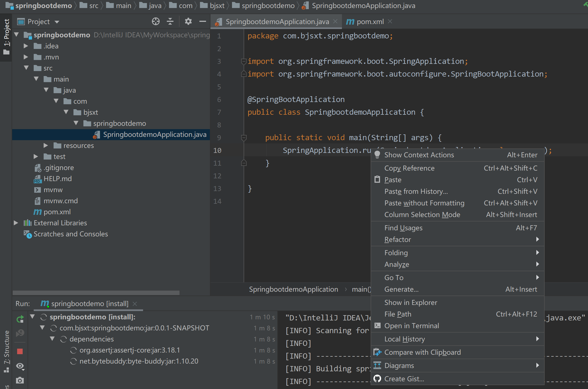The width and height of the screenshot is (588, 389).
Task: Open the Refactor submenu
Action: pos(457,239)
